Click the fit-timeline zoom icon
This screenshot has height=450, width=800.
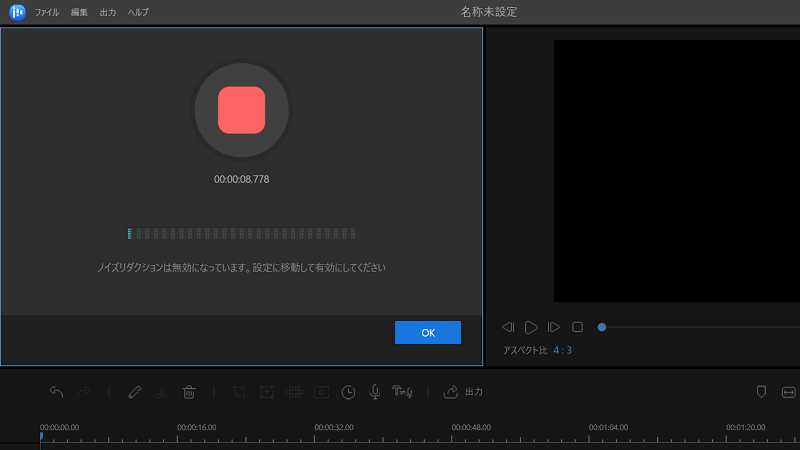pos(789,392)
